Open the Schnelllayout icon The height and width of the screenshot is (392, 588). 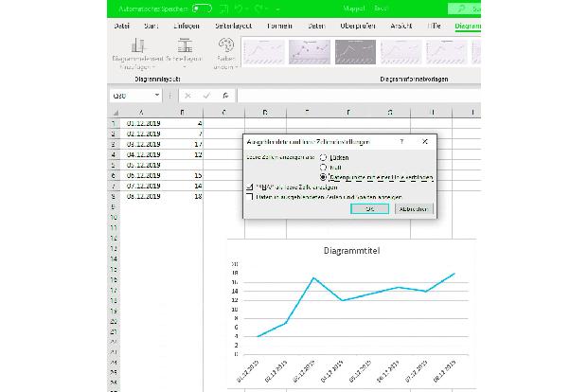[x=185, y=45]
